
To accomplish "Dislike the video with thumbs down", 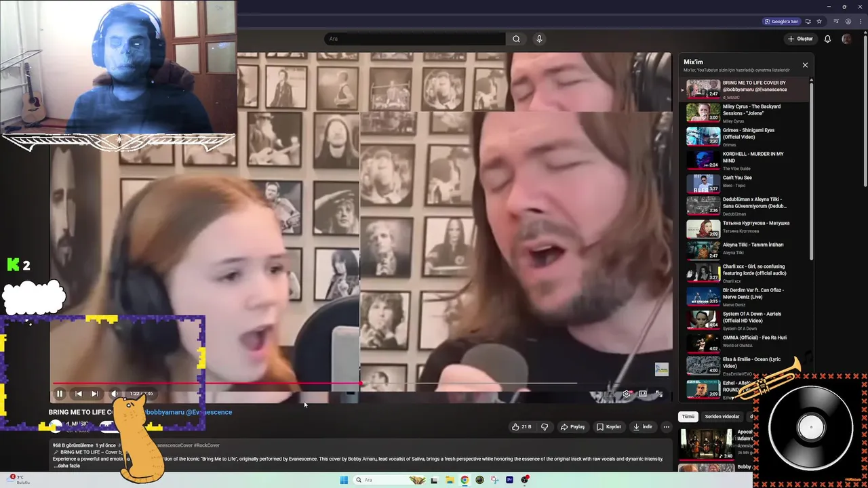I will pos(544,427).
